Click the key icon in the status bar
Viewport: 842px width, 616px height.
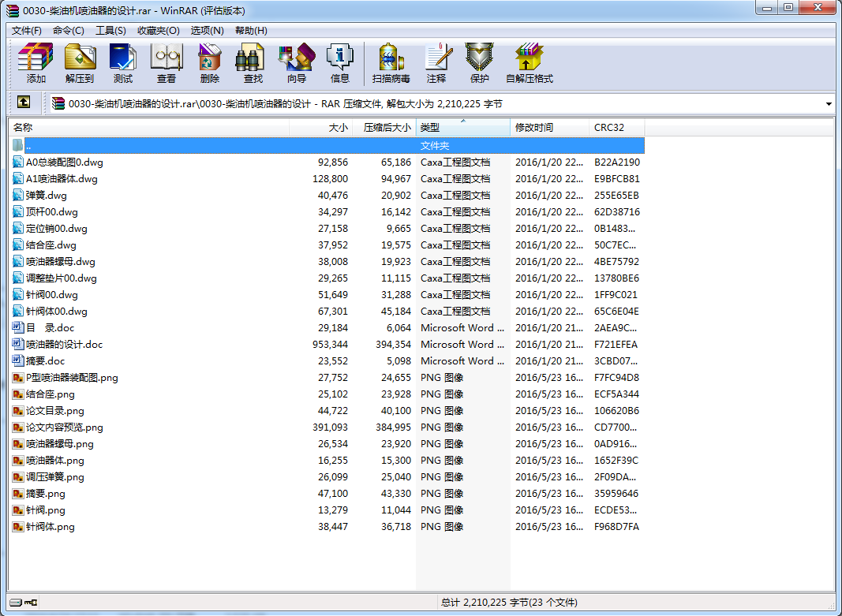(30, 603)
